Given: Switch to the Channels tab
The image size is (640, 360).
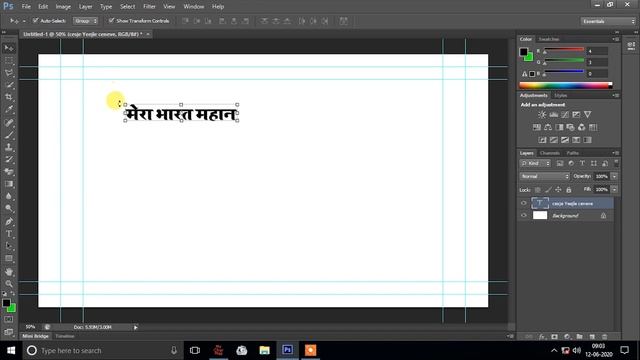Looking at the screenshot, I should coord(549,153).
